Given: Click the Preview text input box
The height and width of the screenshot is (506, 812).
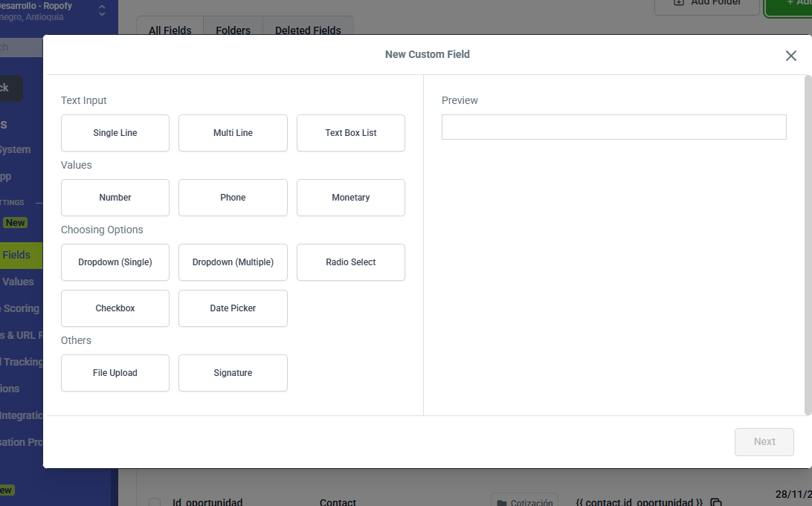Looking at the screenshot, I should click(613, 127).
